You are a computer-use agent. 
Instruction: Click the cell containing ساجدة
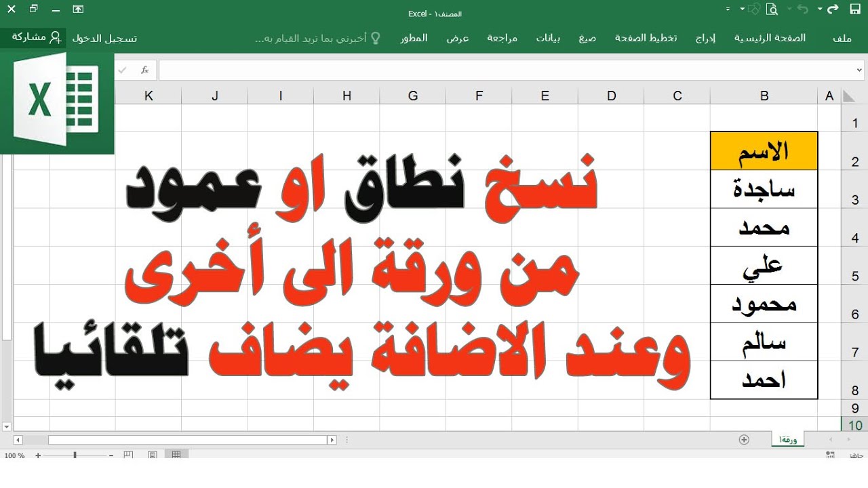tap(764, 189)
